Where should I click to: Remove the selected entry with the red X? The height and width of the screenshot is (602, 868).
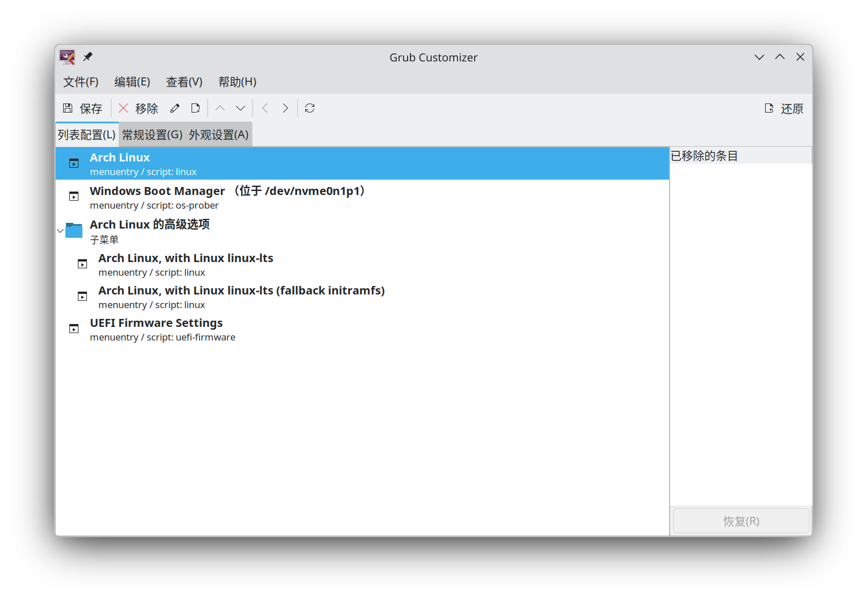123,108
